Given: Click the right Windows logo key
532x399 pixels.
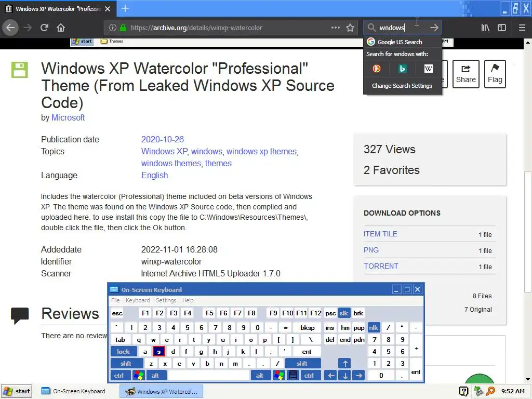Looking at the screenshot, I should [279, 376].
